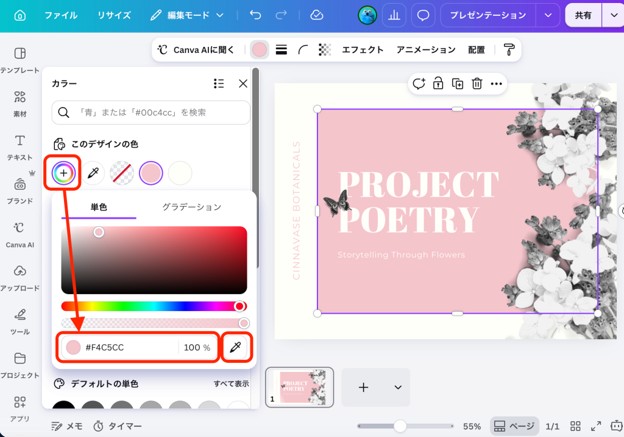Screen dimensions: 624x437
Task: Expand the プレゼンテーション dropdown arrow
Action: [x=548, y=16]
